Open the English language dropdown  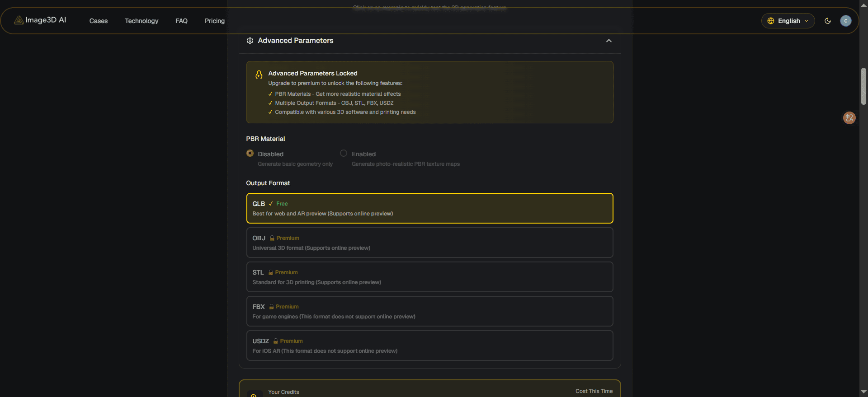(x=788, y=21)
